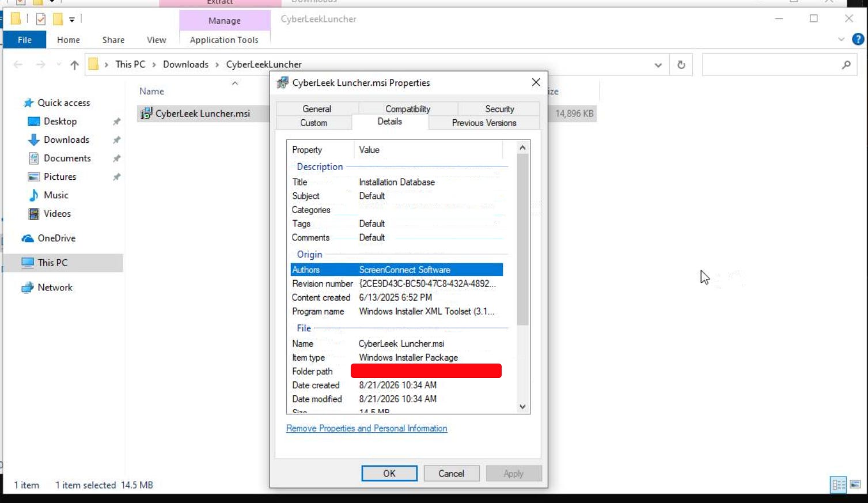Click the properties list scrollbar thumb

(522, 240)
